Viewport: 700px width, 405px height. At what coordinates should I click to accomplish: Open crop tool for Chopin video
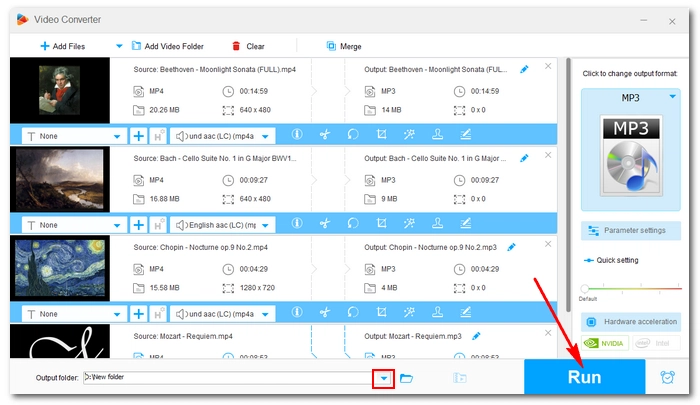point(381,312)
